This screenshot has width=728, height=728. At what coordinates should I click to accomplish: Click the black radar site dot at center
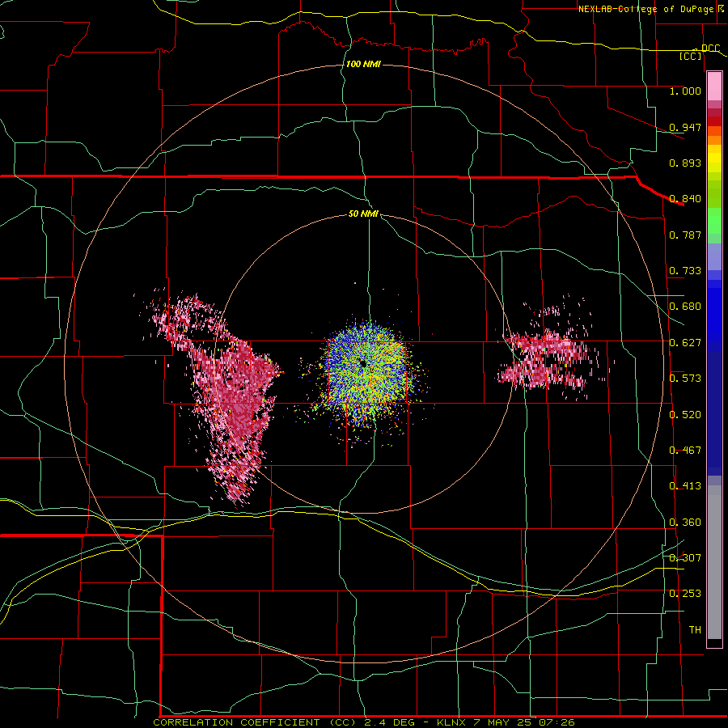coord(363,363)
